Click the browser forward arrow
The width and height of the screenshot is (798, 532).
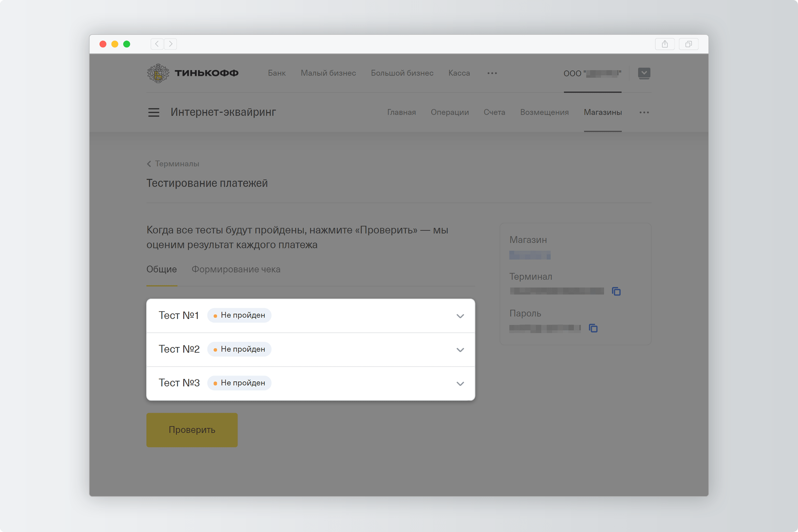point(171,44)
